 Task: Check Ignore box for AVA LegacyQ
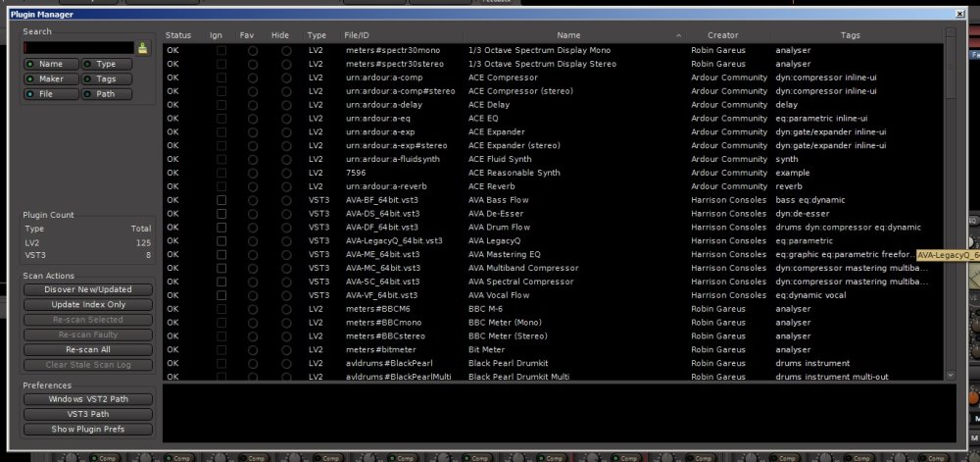pos(221,240)
